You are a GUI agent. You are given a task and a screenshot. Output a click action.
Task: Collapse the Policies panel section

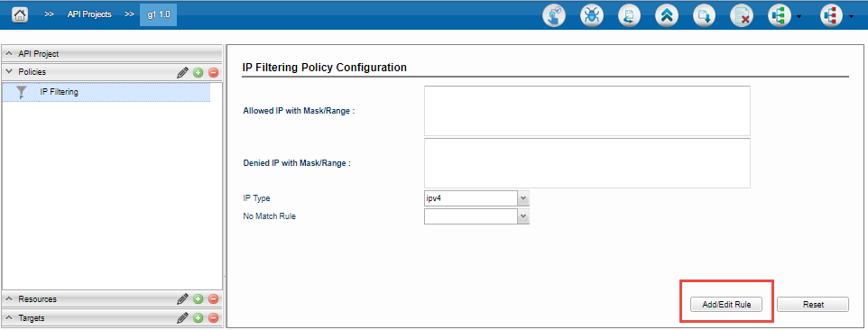click(x=9, y=72)
